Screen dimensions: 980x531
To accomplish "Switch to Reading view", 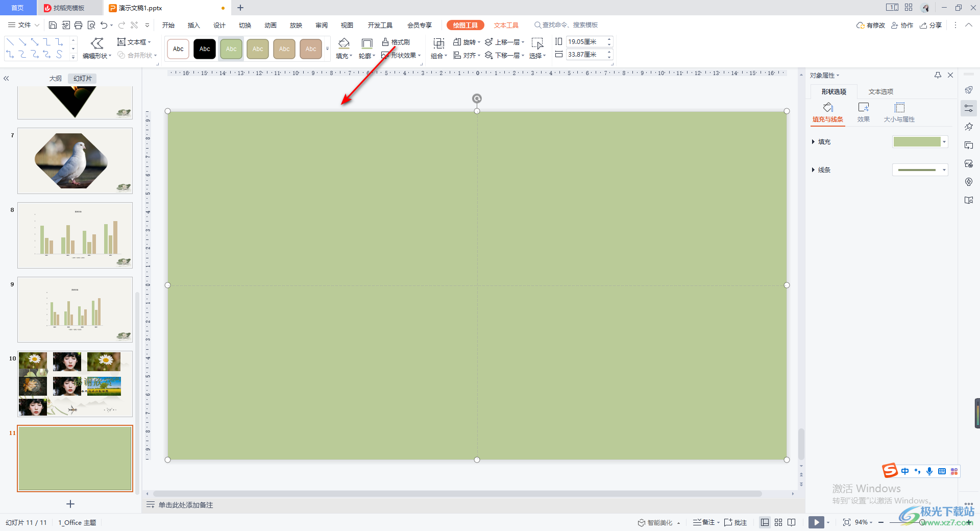I will pos(792,522).
